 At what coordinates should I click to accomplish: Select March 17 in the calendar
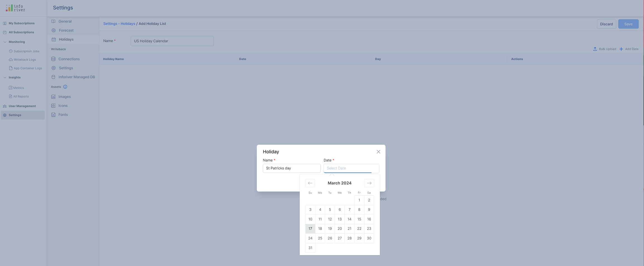coord(310,229)
